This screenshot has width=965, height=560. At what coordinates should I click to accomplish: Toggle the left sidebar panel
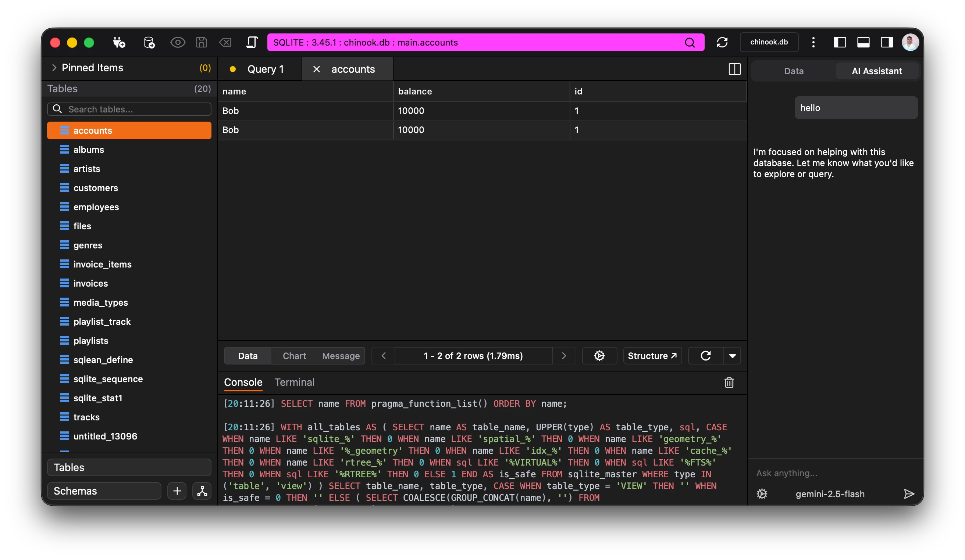click(840, 42)
